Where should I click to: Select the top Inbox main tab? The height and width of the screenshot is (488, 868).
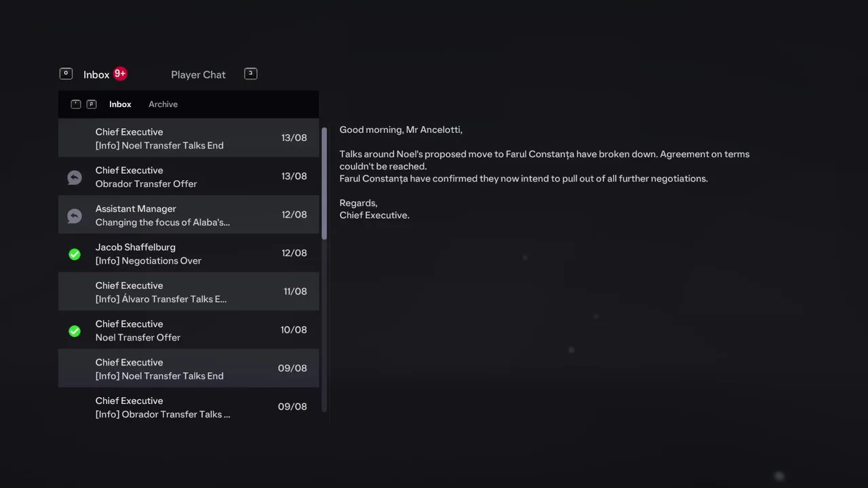[96, 75]
